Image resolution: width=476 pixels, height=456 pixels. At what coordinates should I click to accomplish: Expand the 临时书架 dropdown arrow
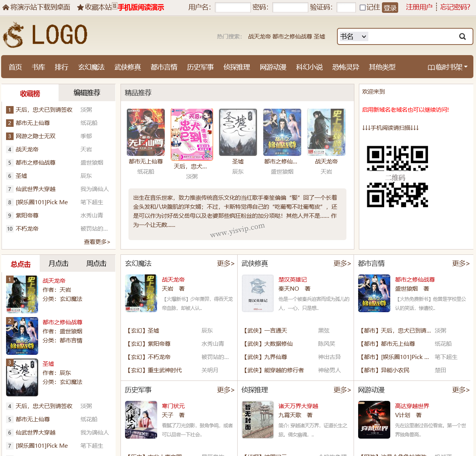tap(466, 67)
